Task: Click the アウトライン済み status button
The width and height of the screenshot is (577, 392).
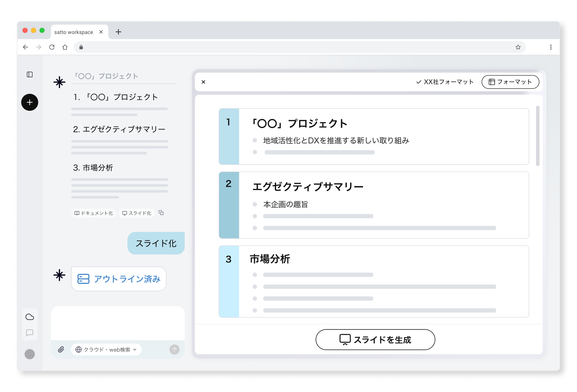Action: 119,279
